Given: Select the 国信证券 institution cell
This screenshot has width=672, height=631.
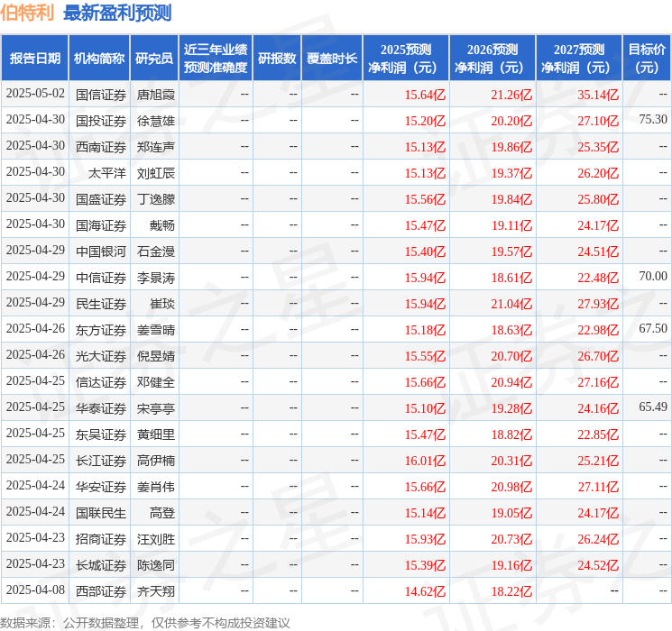Looking at the screenshot, I should coord(101,95).
